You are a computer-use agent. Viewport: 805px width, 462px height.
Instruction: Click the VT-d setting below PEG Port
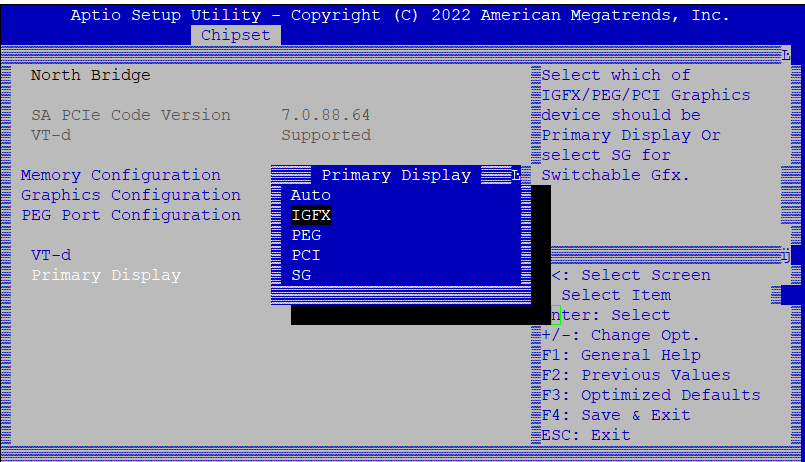[x=51, y=255]
